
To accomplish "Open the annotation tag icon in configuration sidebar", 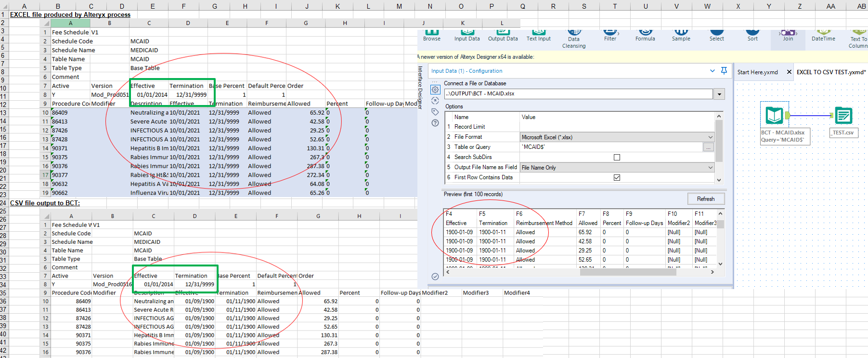I will click(435, 112).
